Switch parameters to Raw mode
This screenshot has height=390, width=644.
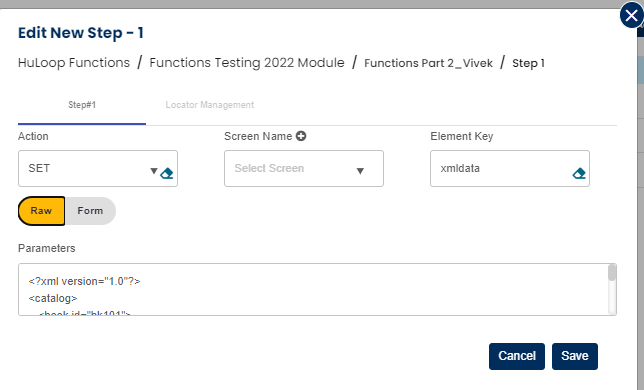[41, 211]
